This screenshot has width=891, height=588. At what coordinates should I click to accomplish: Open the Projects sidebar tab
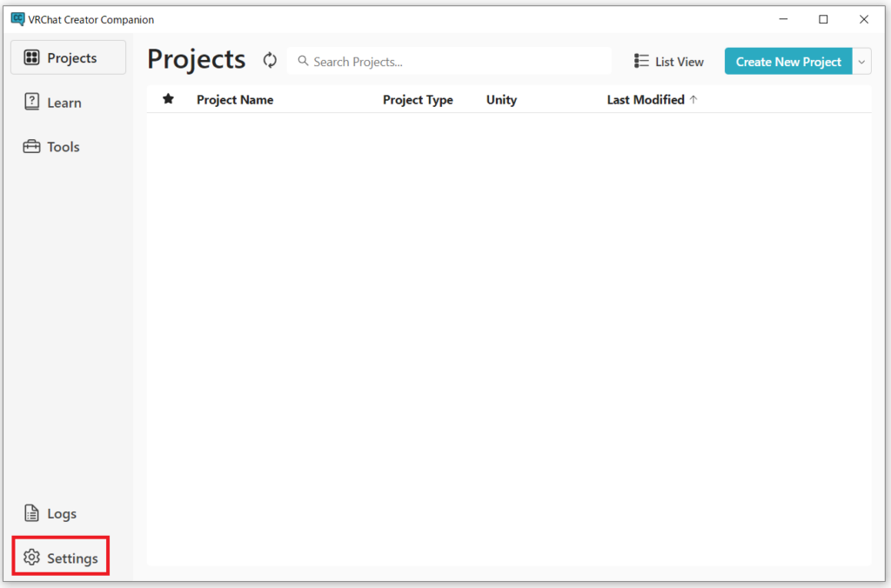coord(68,57)
